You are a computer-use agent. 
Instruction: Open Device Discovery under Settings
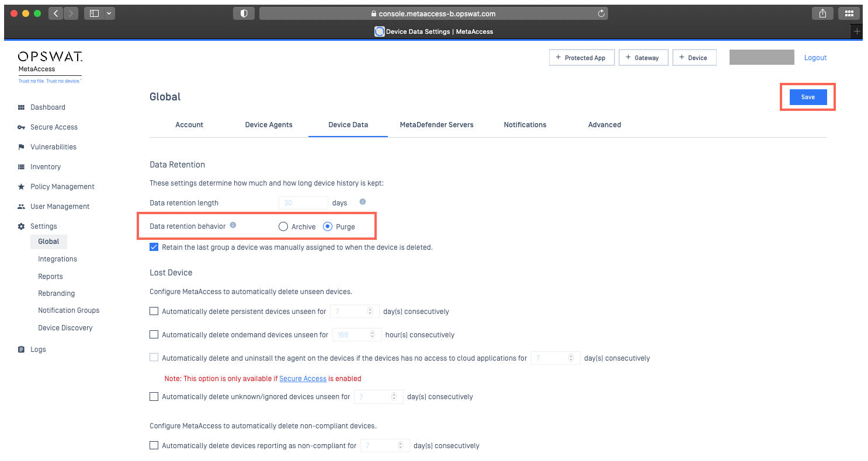65,328
